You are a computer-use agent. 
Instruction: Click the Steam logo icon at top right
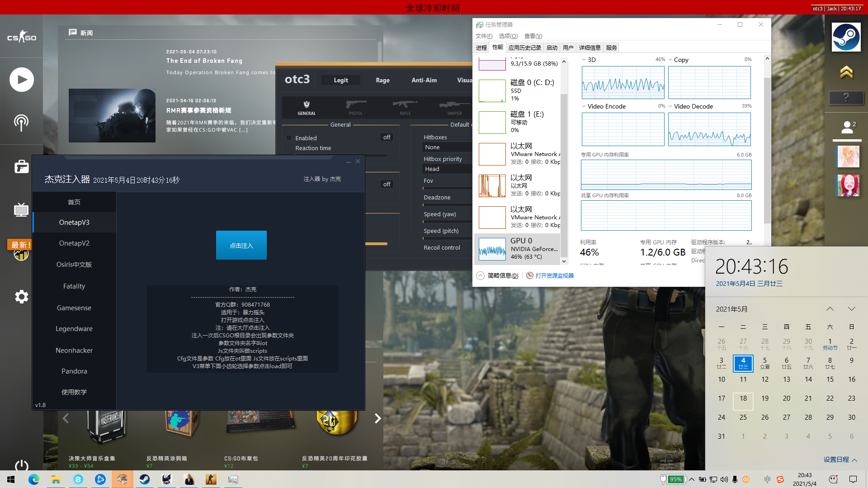tap(846, 37)
